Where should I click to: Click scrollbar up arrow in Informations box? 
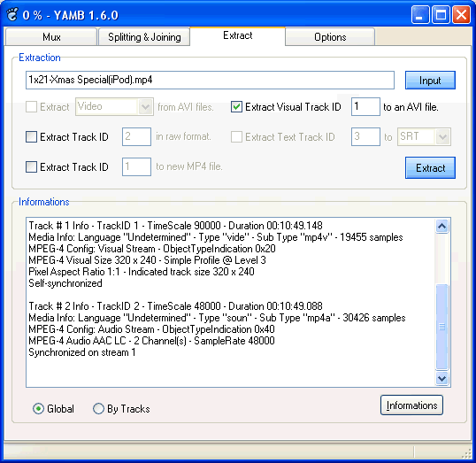tap(442, 226)
